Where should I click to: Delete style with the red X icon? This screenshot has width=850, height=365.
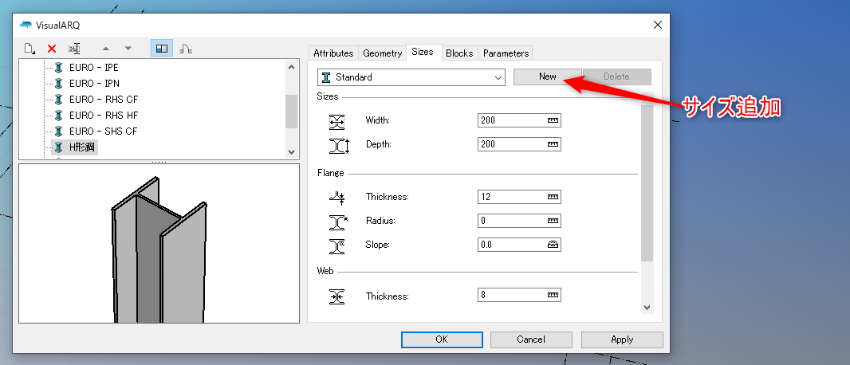coord(52,49)
